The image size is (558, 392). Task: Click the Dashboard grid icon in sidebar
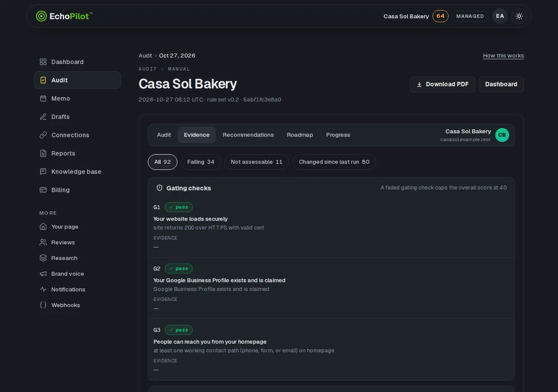(43, 62)
